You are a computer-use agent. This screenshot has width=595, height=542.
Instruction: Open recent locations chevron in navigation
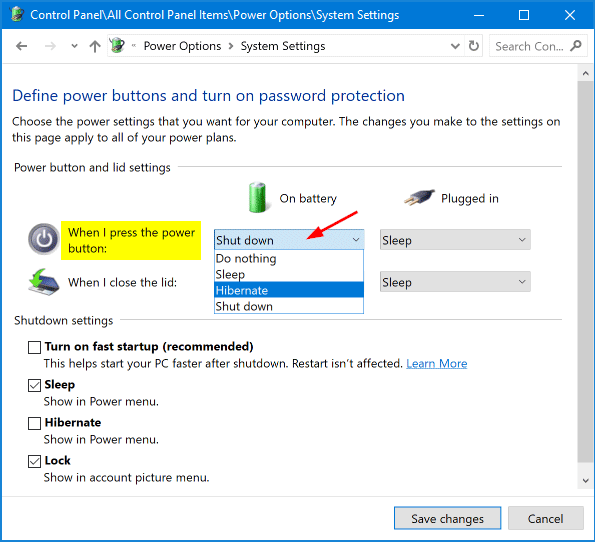coord(74,46)
